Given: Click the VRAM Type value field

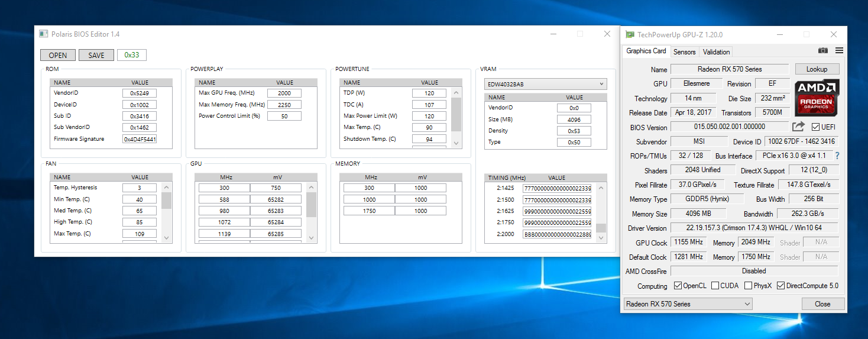Looking at the screenshot, I should point(574,143).
